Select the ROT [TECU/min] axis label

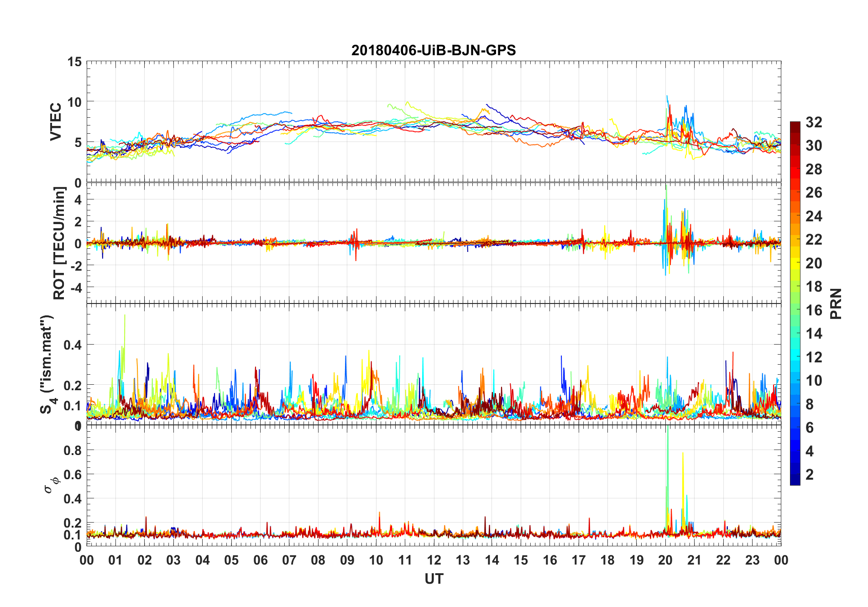(59, 243)
